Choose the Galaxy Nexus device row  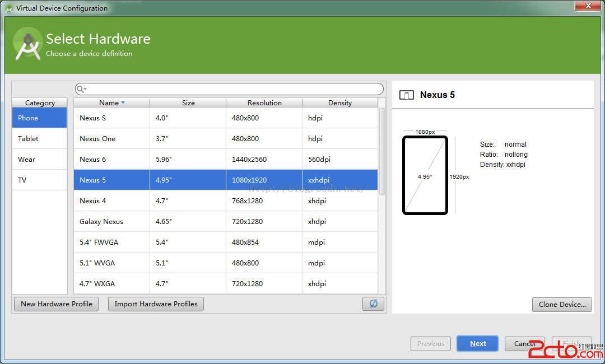(x=225, y=222)
